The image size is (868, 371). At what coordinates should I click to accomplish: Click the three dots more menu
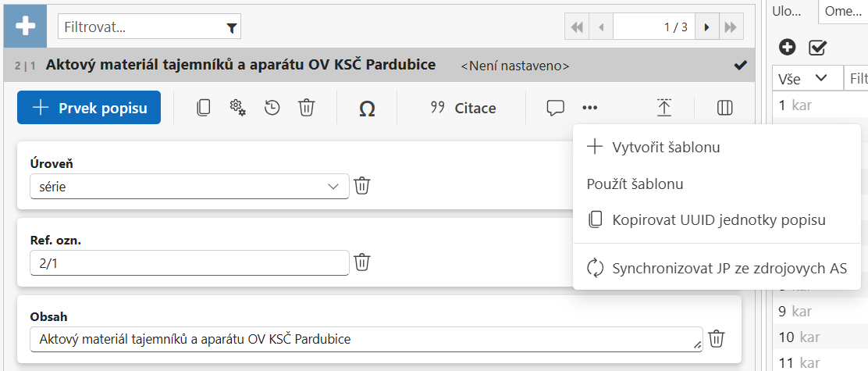click(589, 108)
